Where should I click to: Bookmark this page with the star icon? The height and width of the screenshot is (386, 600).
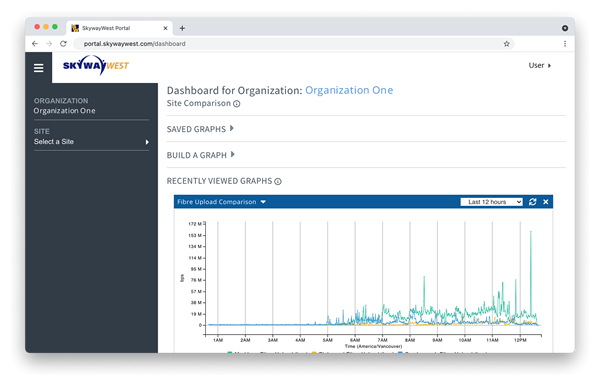[x=507, y=44]
